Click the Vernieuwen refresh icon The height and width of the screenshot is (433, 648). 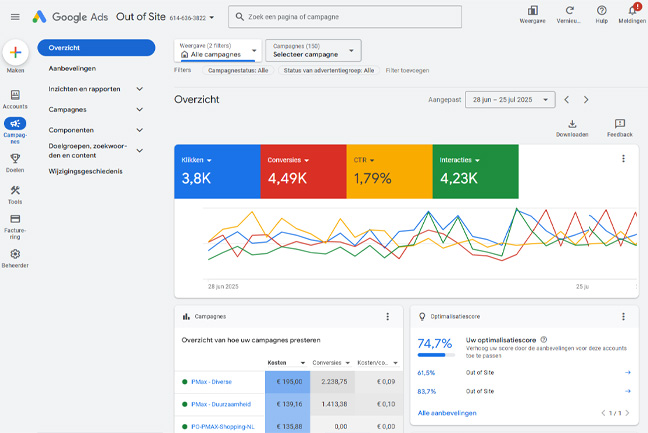click(x=569, y=11)
